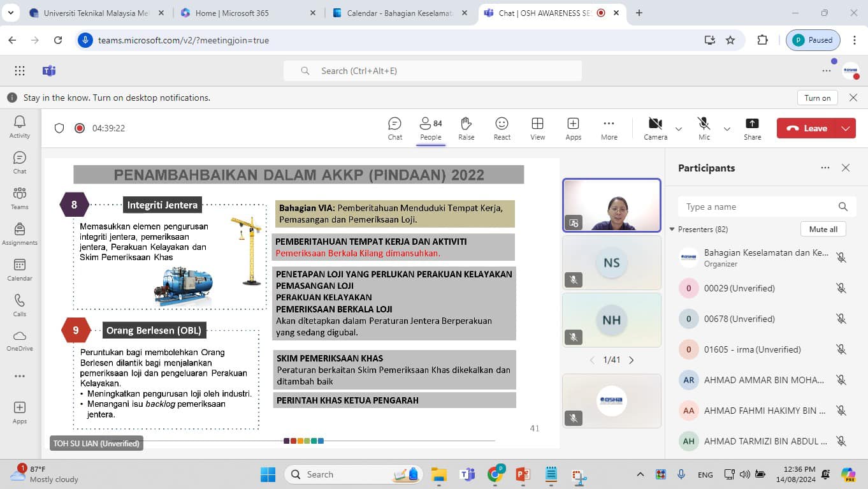Open the React emoji menu

pos(502,128)
